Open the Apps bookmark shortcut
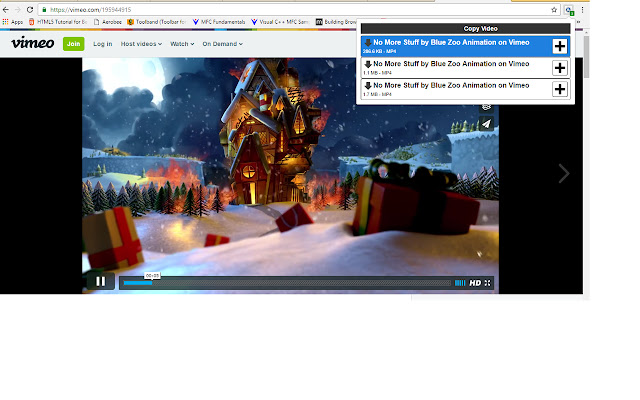 pyautogui.click(x=13, y=21)
